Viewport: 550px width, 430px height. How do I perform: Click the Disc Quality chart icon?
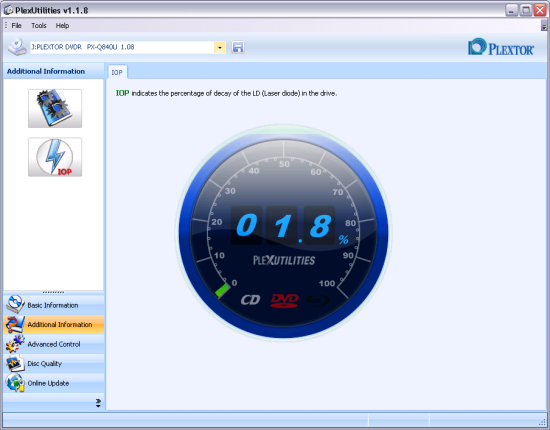[15, 363]
